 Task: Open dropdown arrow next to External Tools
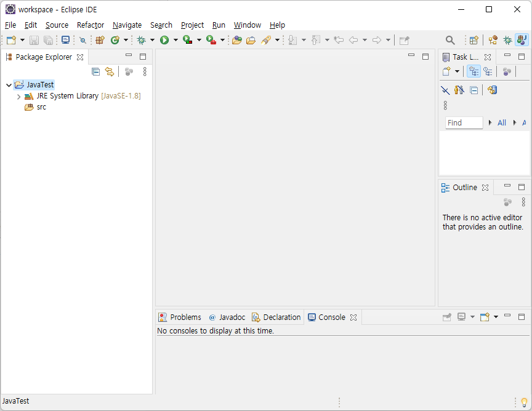coord(222,40)
